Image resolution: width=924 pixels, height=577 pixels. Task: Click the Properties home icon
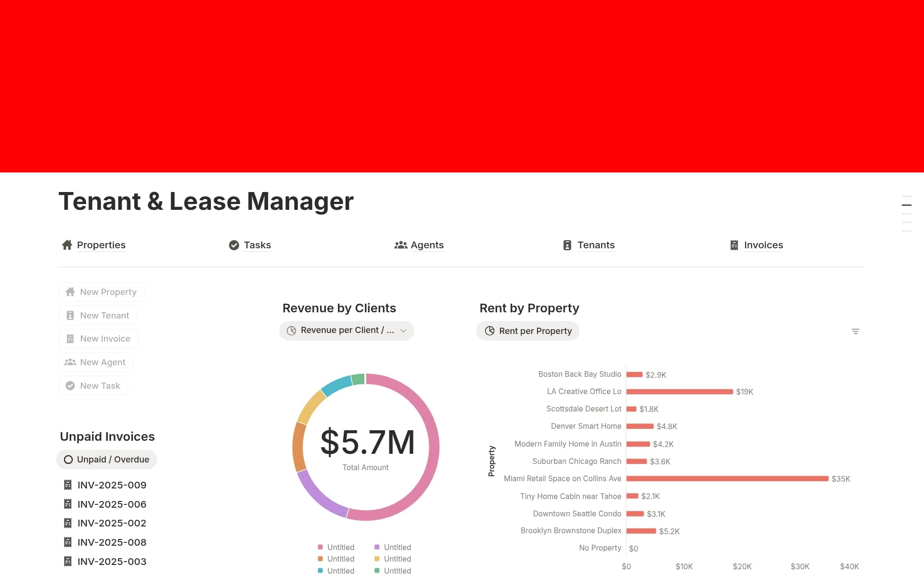coord(67,245)
